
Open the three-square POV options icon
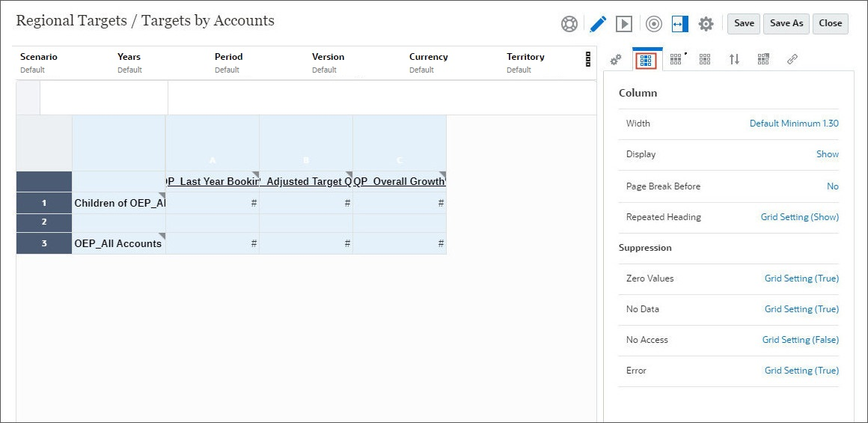click(x=588, y=60)
